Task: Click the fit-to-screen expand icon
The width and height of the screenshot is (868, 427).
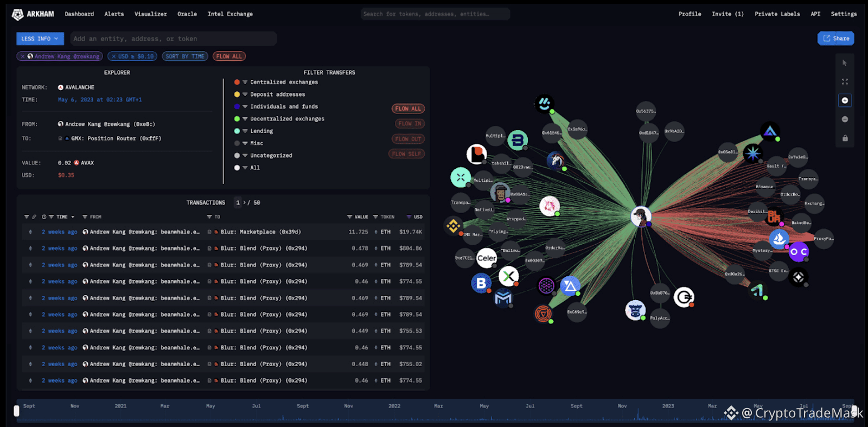Action: 845,81
